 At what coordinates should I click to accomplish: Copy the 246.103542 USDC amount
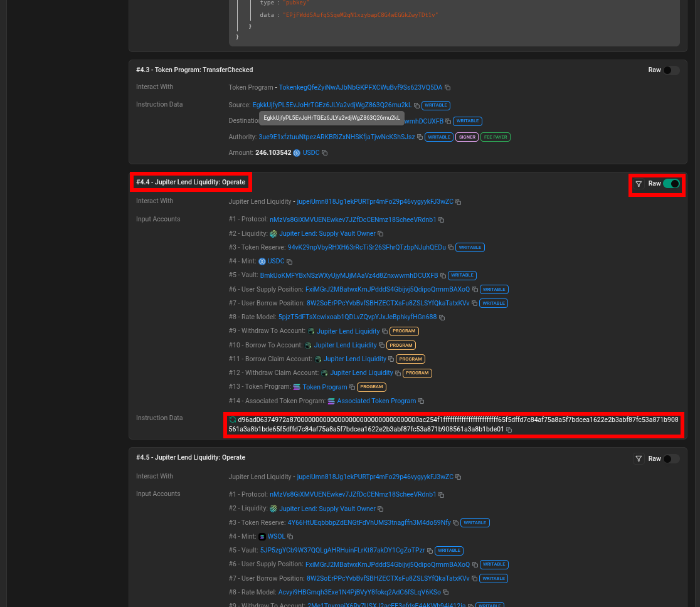pos(324,152)
